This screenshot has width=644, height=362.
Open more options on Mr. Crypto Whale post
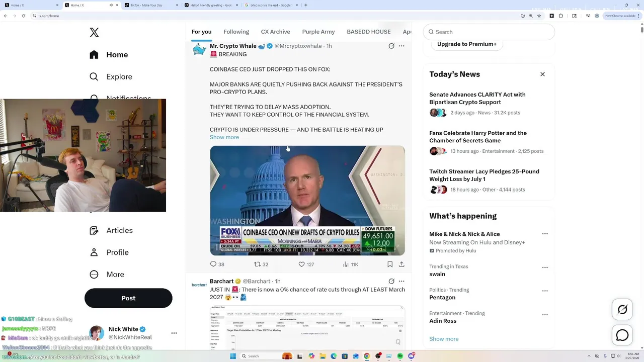[401, 46]
